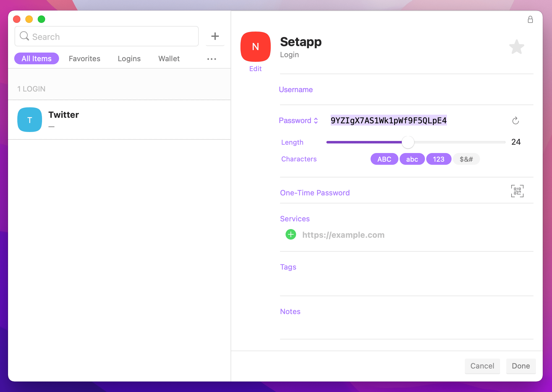
Task: Click the Twitter T avatar icon
Action: point(30,120)
